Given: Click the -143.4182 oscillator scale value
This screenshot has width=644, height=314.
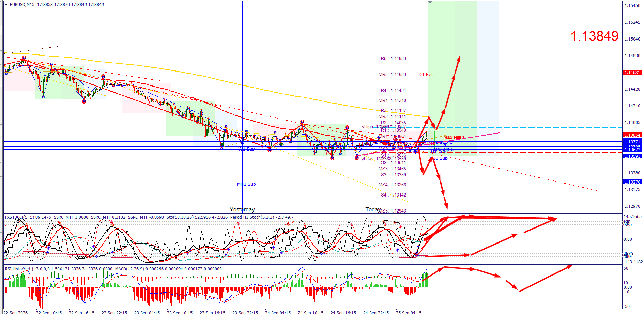Looking at the screenshot, I should [633, 262].
